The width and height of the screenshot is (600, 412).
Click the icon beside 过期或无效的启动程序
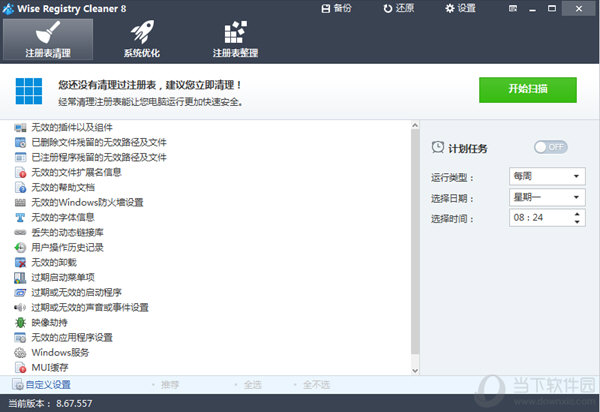(20, 293)
